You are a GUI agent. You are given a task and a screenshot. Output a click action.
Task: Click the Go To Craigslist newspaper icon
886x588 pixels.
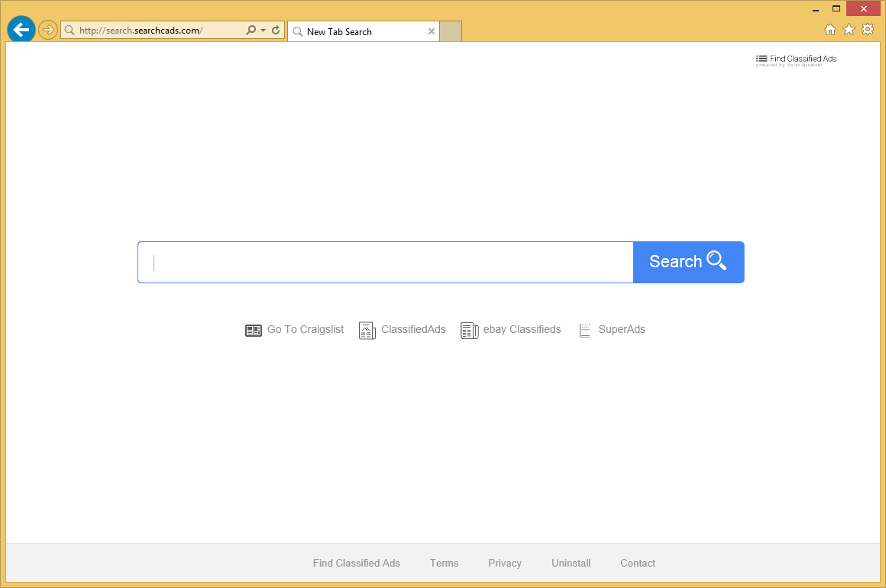click(x=254, y=330)
